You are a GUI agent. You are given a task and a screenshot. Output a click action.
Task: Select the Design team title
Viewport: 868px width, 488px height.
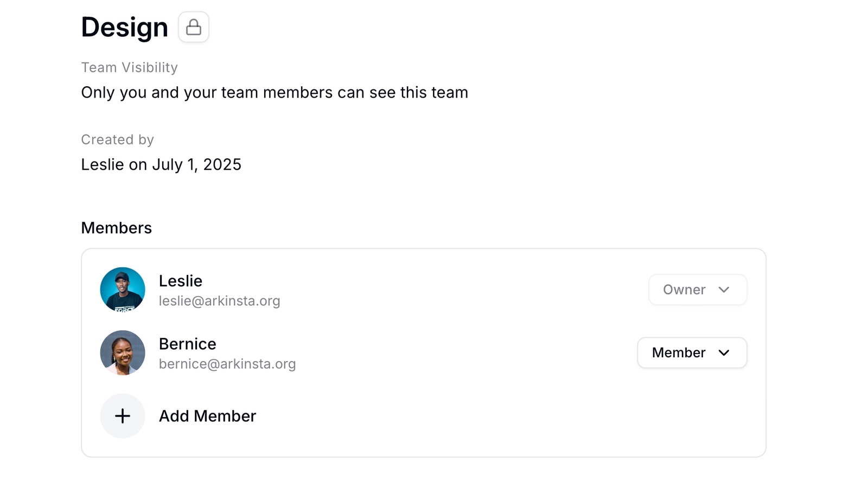[x=125, y=27]
